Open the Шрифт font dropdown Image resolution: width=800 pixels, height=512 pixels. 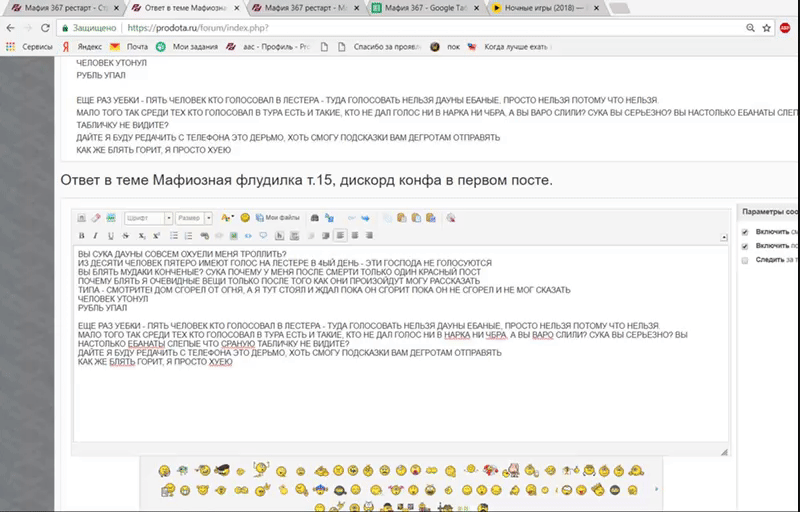coord(148,218)
